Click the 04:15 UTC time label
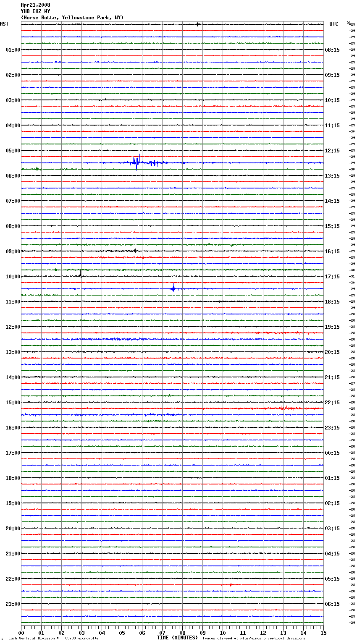 pos(332,554)
